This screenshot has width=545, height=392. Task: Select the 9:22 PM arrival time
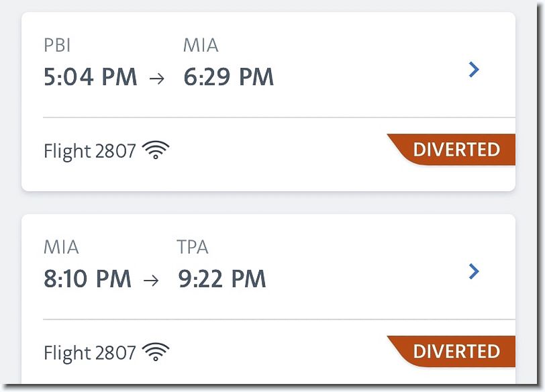222,279
